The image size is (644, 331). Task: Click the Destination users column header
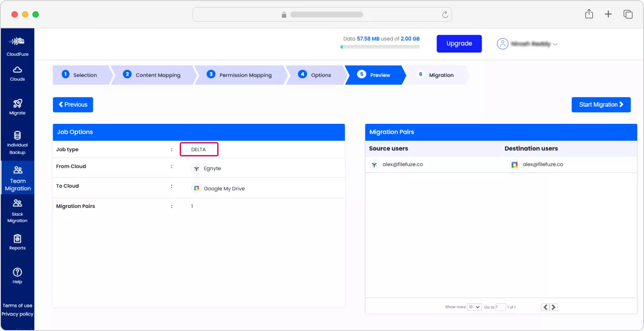click(x=531, y=148)
